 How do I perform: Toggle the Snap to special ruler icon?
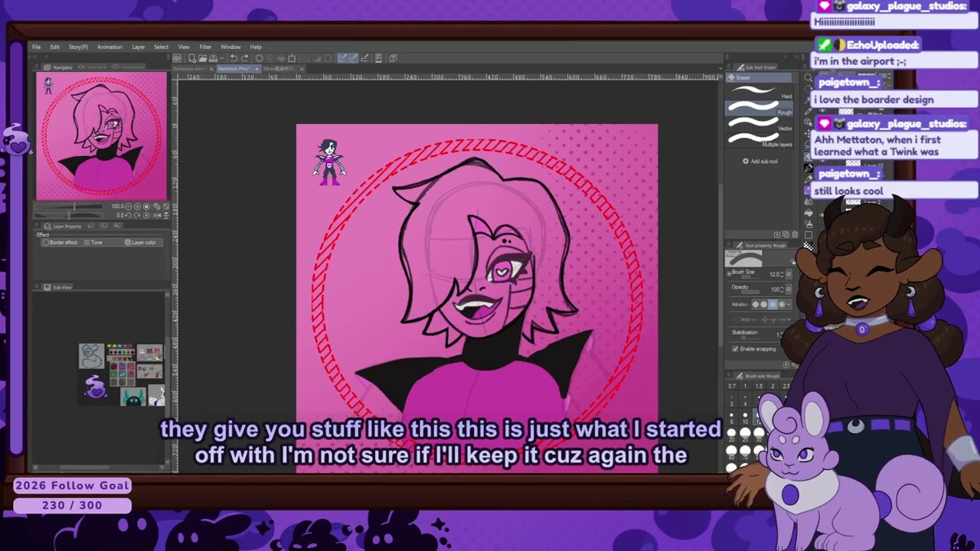354,58
